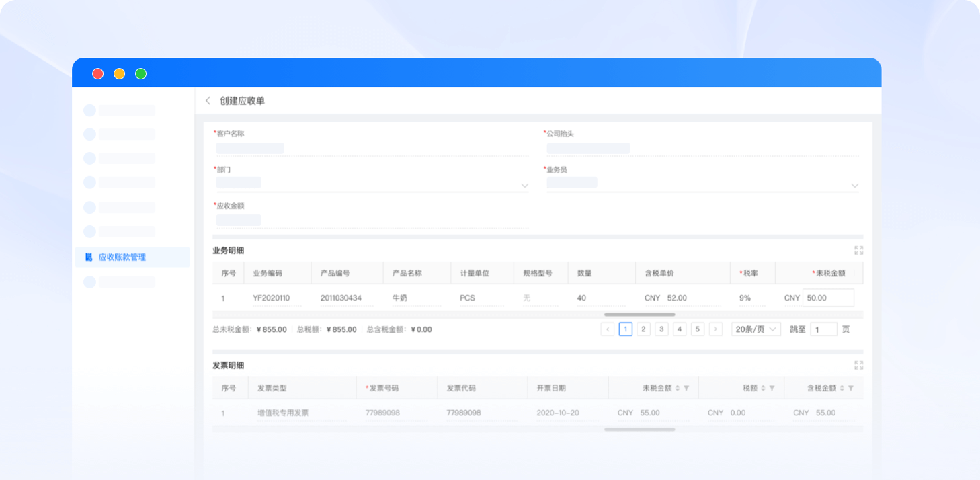Click the 业务明细 horizontal scrollbar
Viewport: 980px width, 480px height.
[x=639, y=314]
